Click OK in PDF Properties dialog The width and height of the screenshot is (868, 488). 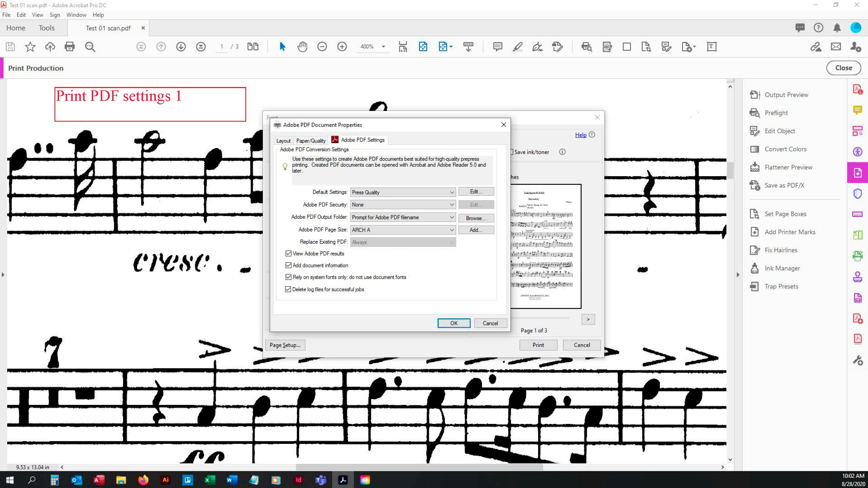[x=454, y=323]
